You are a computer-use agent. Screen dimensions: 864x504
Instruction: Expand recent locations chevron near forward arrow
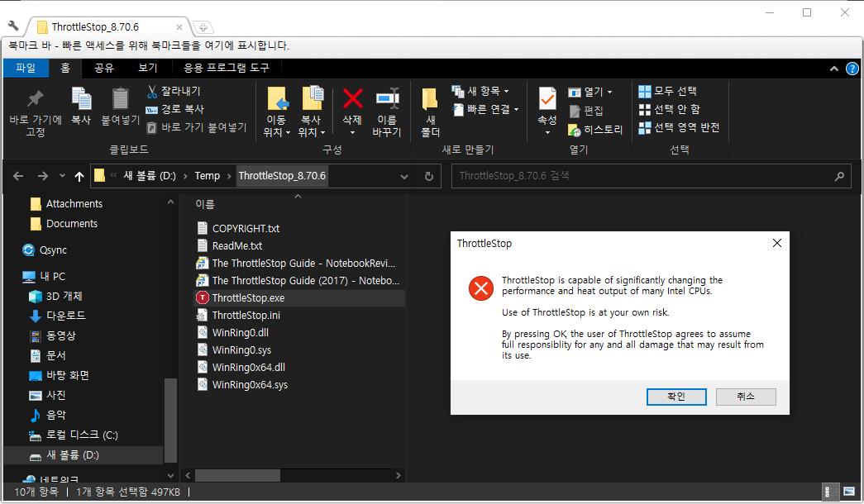pyautogui.click(x=62, y=176)
